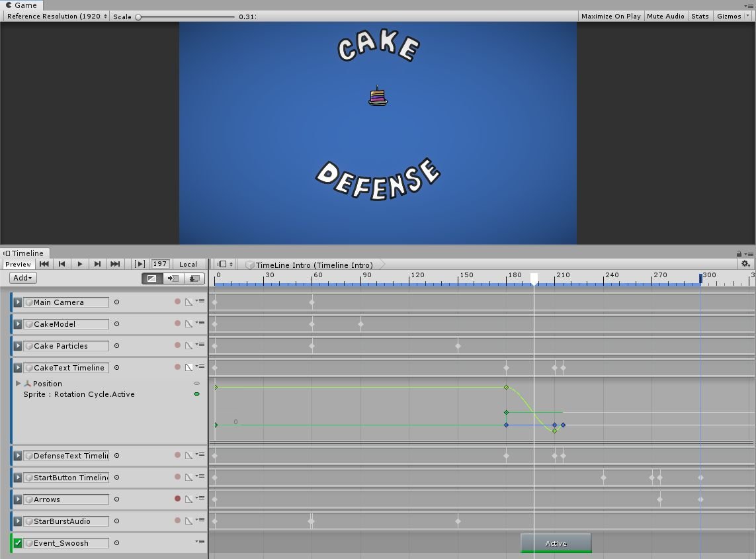Switch to the Timeline tab

tap(24, 253)
